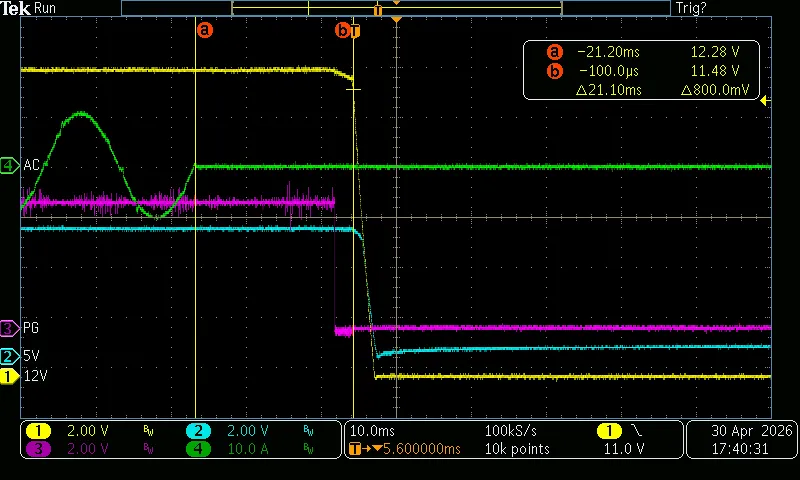Click channel 3 PG ground indicator

[8, 328]
